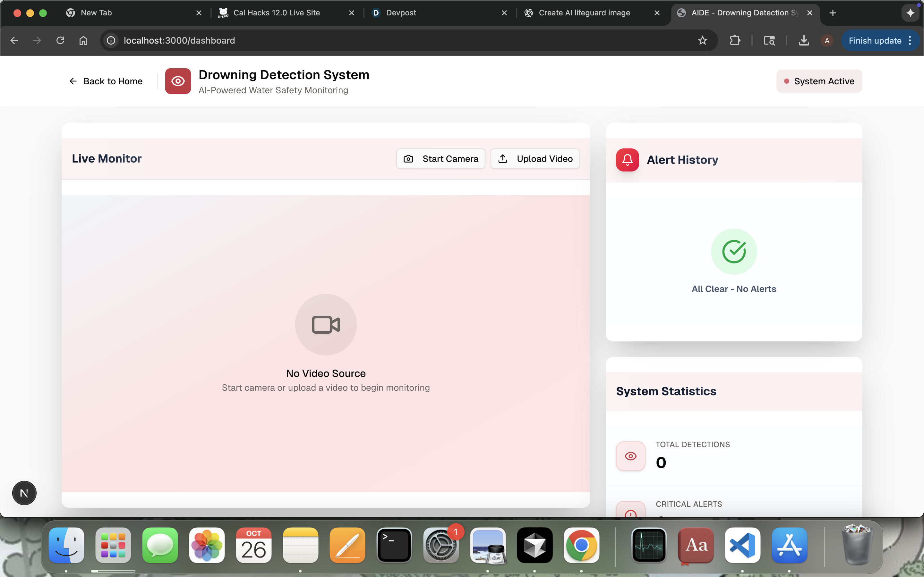Switch to Cal Hacks 12.0 Live Site tab
The height and width of the screenshot is (577, 924).
[x=277, y=13]
